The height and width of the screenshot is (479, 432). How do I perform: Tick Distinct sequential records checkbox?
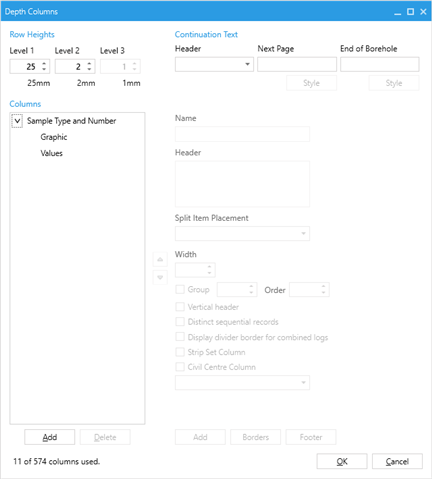[x=180, y=322]
